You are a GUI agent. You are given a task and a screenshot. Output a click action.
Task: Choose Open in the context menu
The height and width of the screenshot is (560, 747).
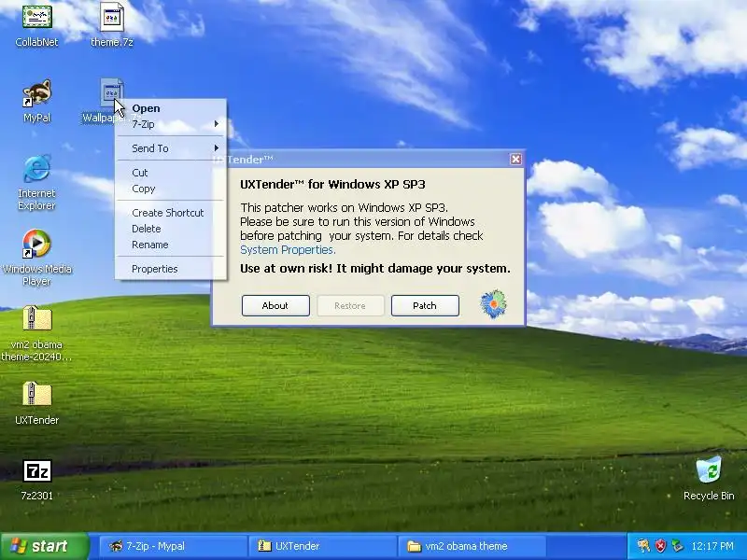(x=171, y=108)
